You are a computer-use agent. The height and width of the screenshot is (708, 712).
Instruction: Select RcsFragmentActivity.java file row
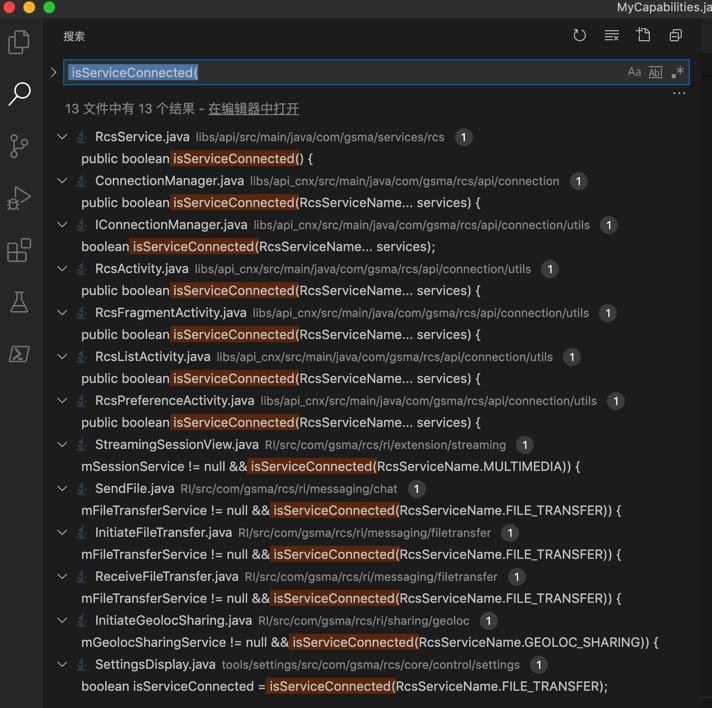[372, 313]
